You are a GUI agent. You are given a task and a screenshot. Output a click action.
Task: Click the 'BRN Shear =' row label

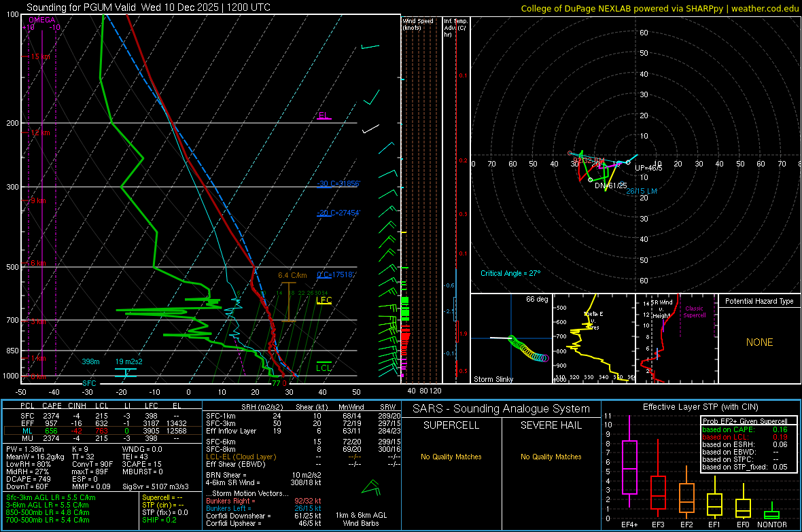(x=226, y=475)
